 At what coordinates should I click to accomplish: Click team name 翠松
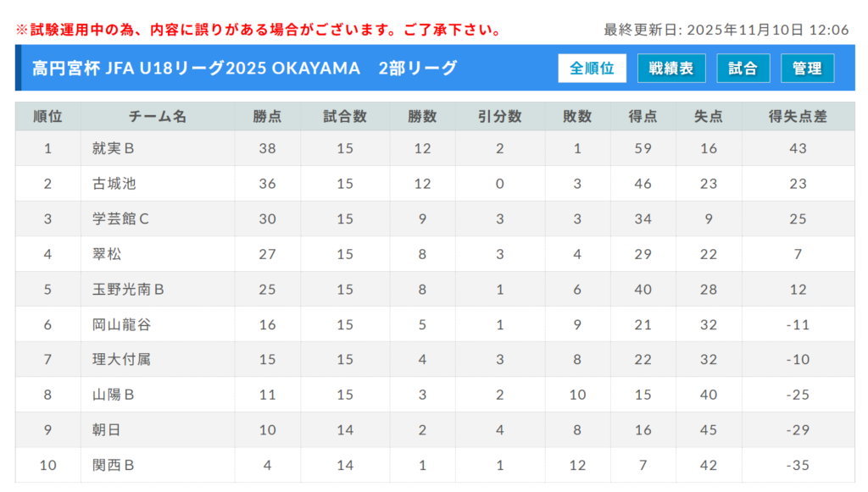click(107, 254)
